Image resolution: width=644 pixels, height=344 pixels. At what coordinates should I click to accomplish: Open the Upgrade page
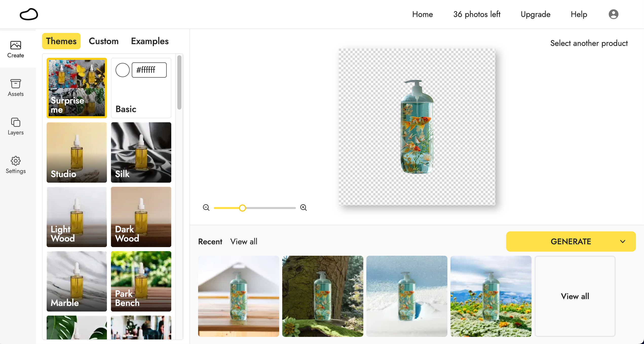click(x=535, y=14)
